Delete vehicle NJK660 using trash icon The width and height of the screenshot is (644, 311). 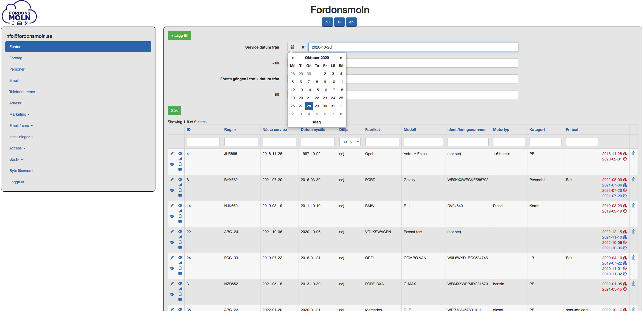tap(634, 206)
